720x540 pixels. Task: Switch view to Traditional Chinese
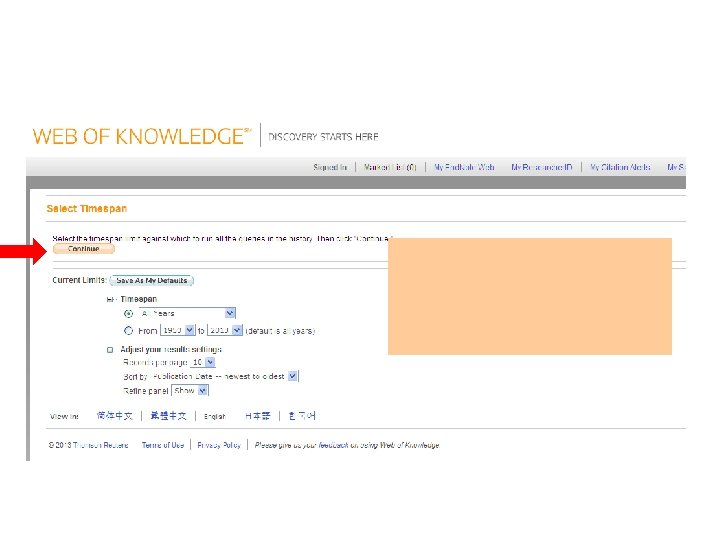(169, 416)
